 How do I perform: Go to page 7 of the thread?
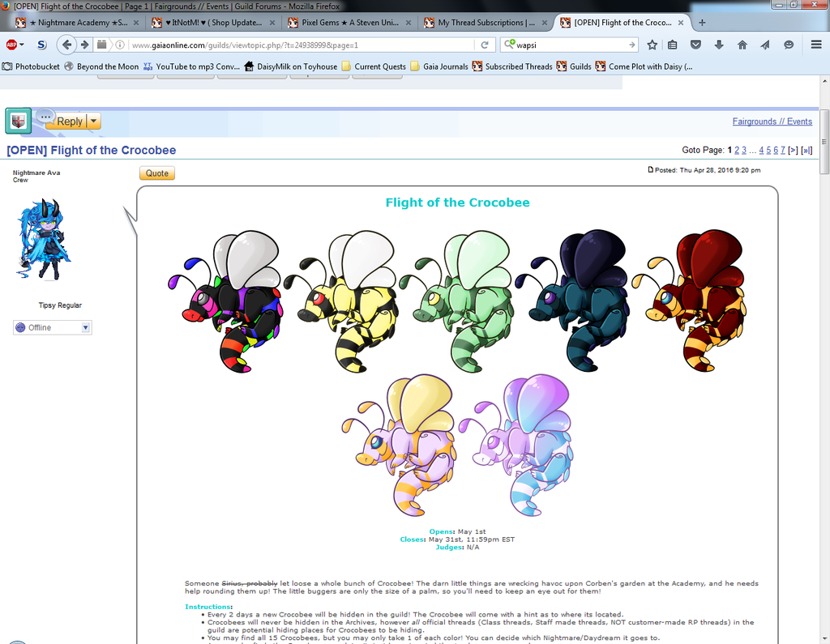[783, 151]
